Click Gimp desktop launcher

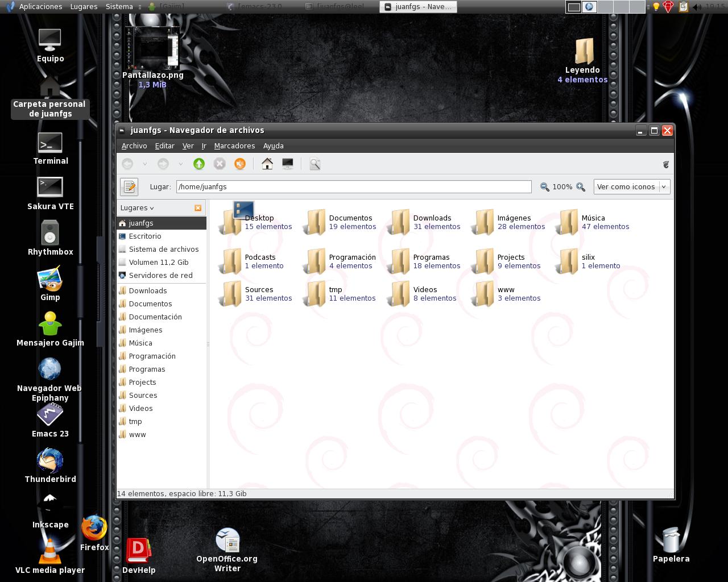pyautogui.click(x=50, y=284)
